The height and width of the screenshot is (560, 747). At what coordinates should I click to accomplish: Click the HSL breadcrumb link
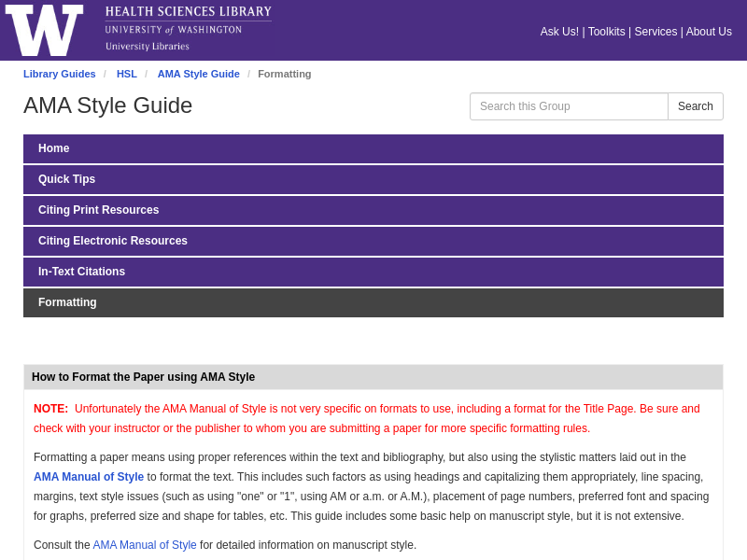(126, 74)
